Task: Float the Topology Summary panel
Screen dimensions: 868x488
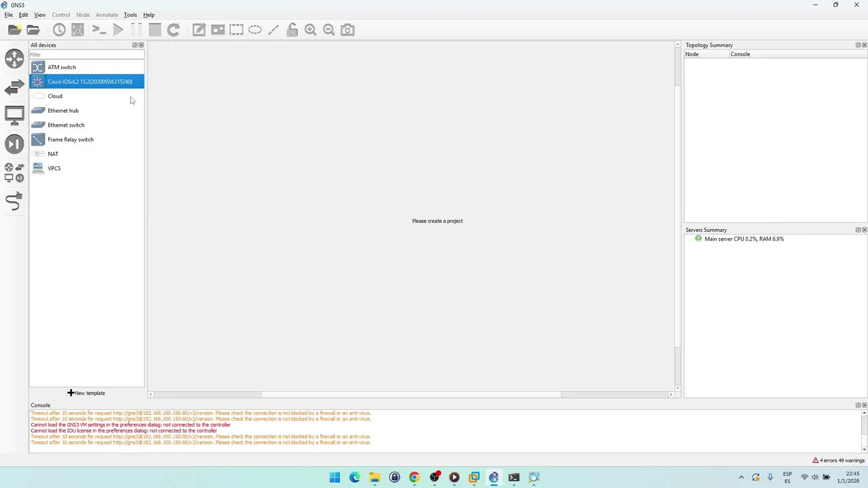Action: (858, 45)
